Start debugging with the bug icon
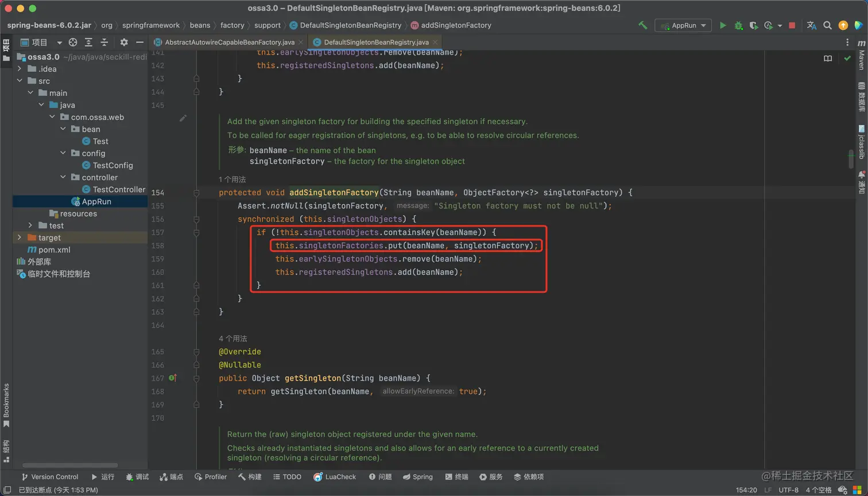This screenshot has height=496, width=868. (x=738, y=25)
